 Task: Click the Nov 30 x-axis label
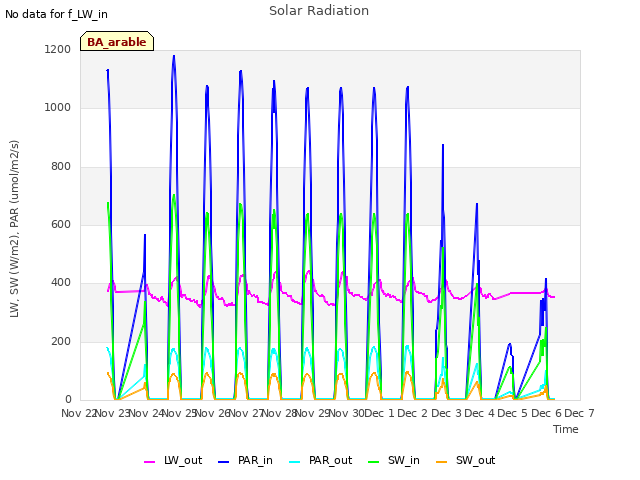pyautogui.click(x=346, y=413)
